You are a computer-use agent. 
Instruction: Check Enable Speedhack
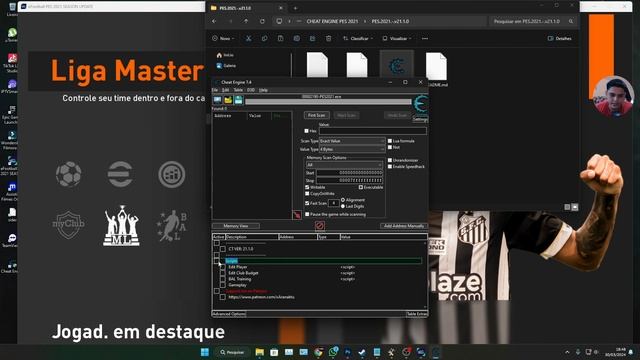[x=390, y=167]
